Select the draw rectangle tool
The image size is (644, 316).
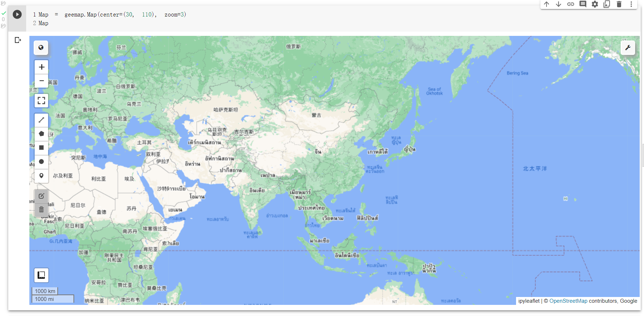(x=42, y=148)
